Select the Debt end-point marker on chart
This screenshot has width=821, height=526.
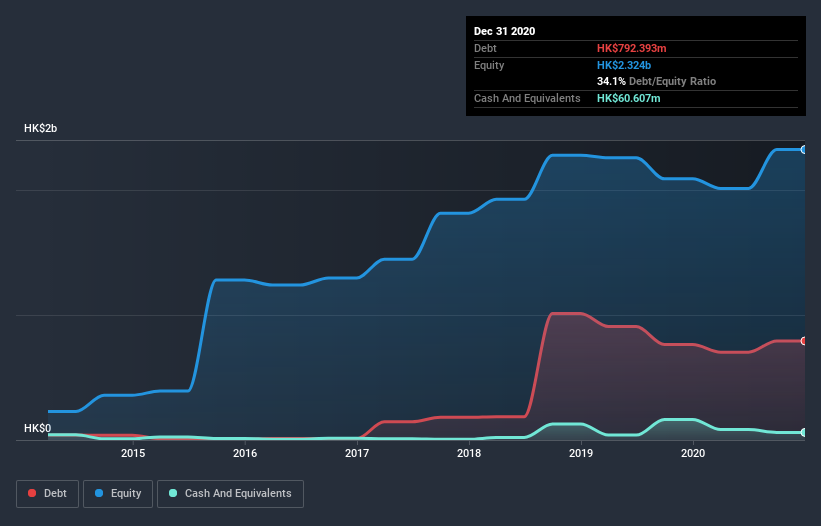[x=804, y=341]
